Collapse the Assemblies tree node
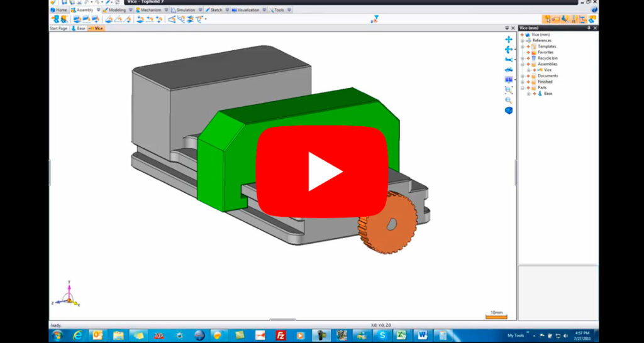This screenshot has width=644, height=343. pos(523,64)
